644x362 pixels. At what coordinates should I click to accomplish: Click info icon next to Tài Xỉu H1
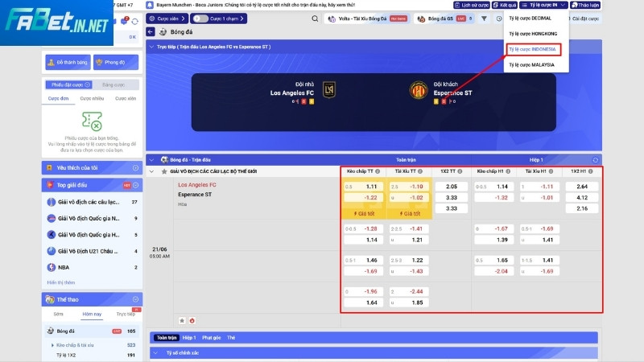pyautogui.click(x=551, y=171)
